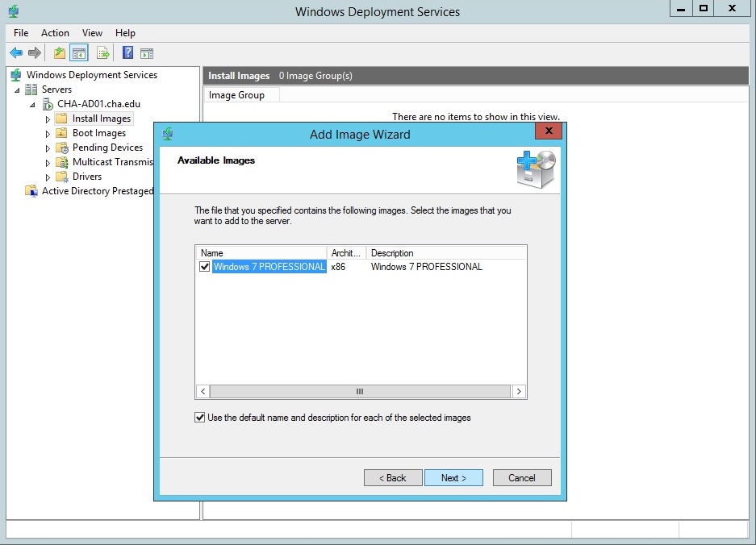Viewport: 756px width, 545px height.
Task: Expand the Install Images node arrow
Action: pos(48,119)
